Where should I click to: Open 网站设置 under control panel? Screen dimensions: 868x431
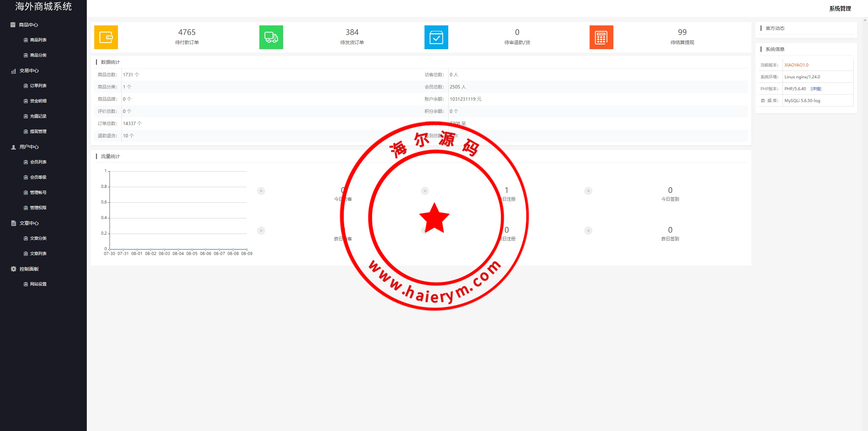coord(38,284)
